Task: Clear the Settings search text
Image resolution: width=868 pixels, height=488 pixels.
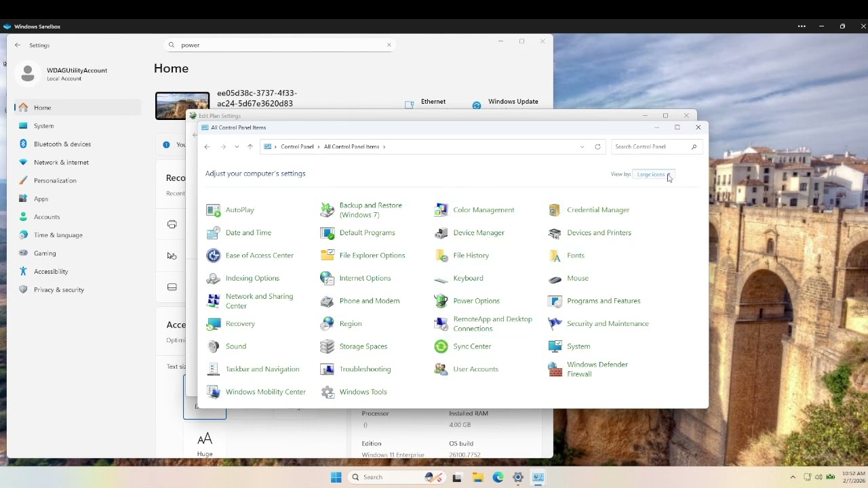Action: (389, 45)
